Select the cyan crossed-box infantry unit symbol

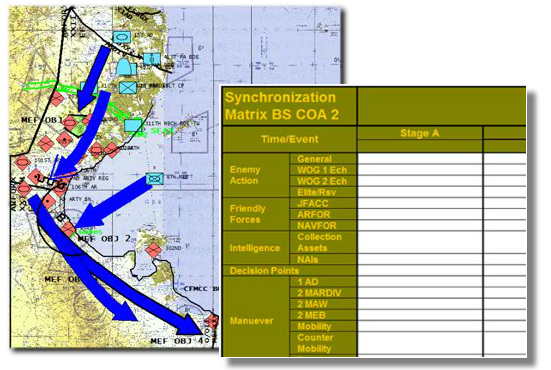click(128, 87)
